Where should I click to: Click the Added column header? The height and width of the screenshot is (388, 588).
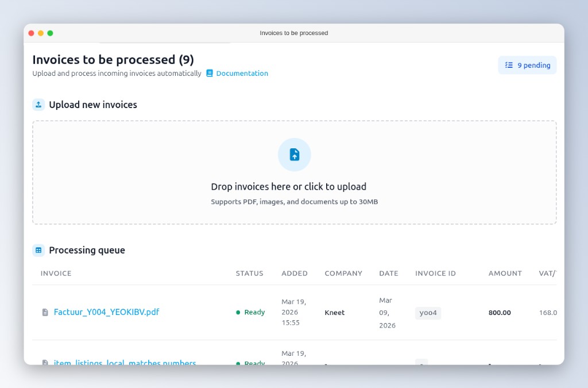[x=295, y=274]
